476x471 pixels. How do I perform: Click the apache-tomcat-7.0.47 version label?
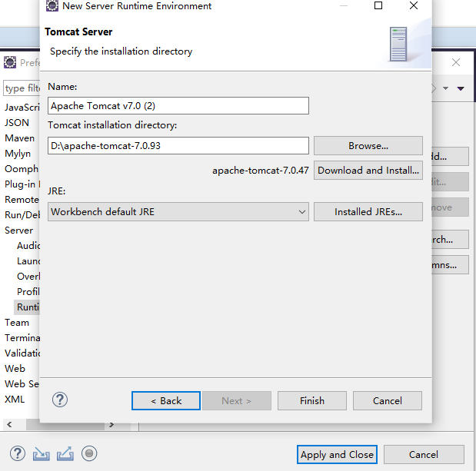pyautogui.click(x=261, y=171)
